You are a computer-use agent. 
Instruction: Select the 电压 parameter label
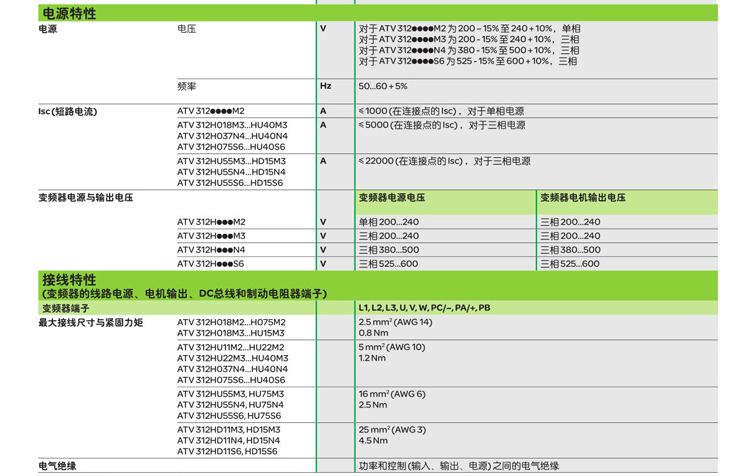(186, 29)
